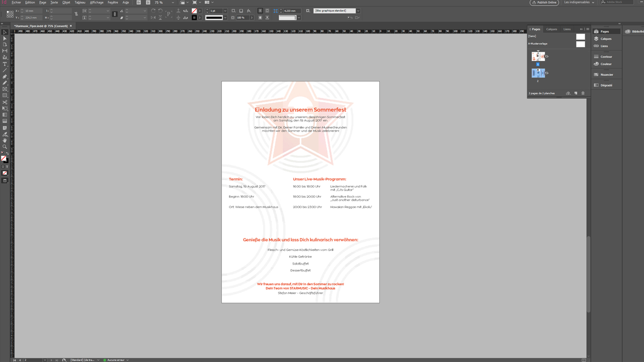Select the Gap tool
Screen dimensions: 644x362
coord(5,50)
